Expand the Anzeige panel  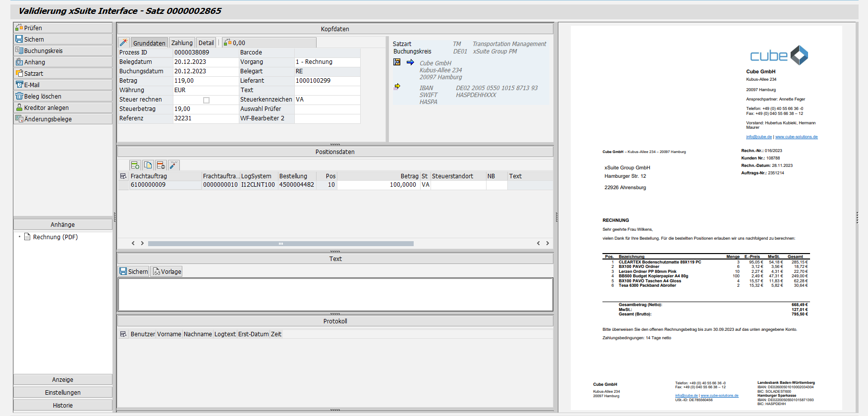click(63, 380)
